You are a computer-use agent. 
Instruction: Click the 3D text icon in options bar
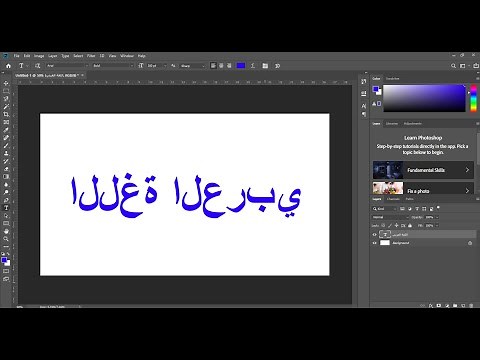point(277,66)
